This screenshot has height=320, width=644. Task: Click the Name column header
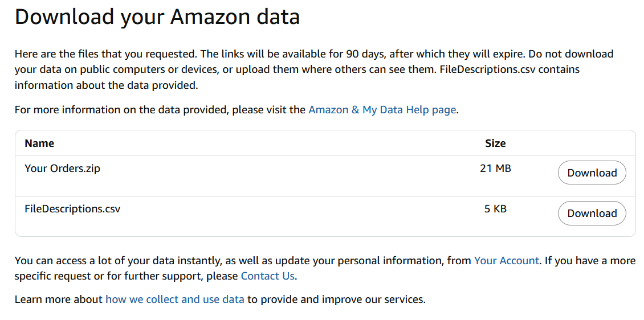point(39,143)
